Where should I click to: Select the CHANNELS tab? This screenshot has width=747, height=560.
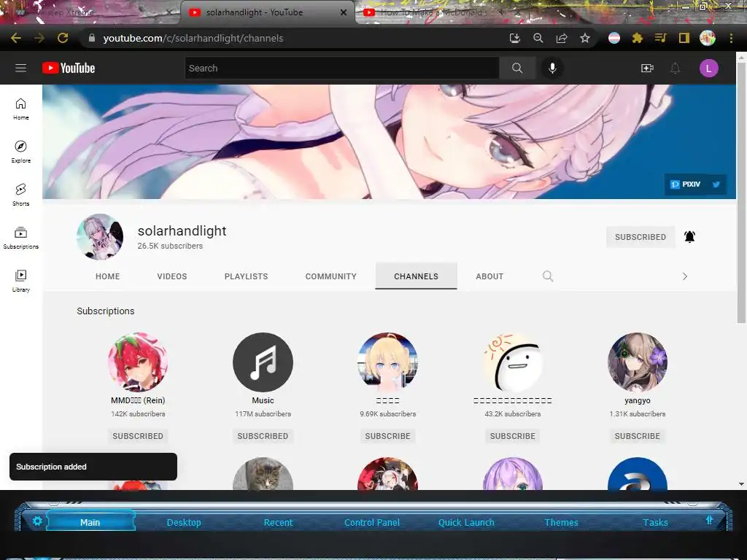416,276
